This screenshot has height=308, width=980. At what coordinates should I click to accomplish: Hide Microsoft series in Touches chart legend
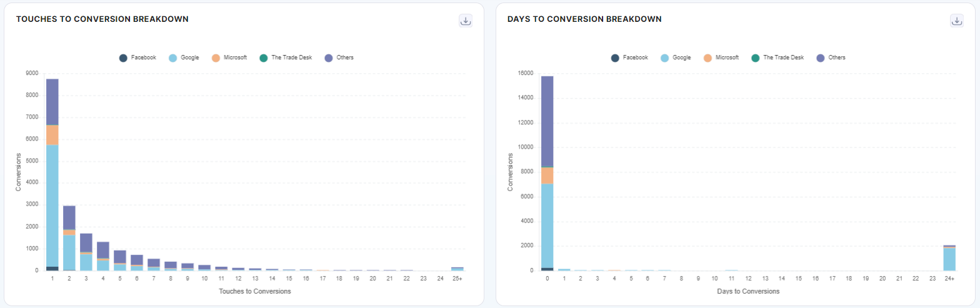click(x=229, y=57)
